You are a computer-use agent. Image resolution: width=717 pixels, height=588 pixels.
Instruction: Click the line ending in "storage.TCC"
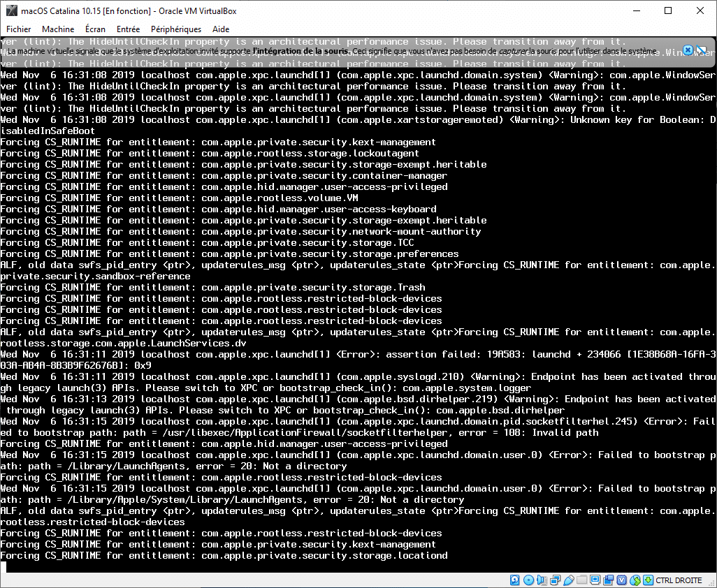tap(207, 242)
